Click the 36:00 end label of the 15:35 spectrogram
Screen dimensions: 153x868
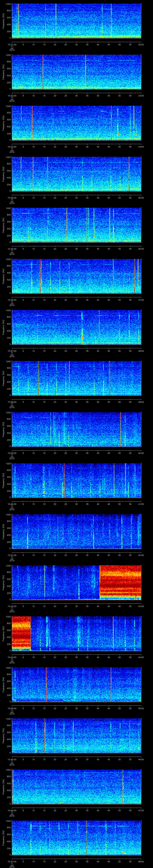coord(141,249)
